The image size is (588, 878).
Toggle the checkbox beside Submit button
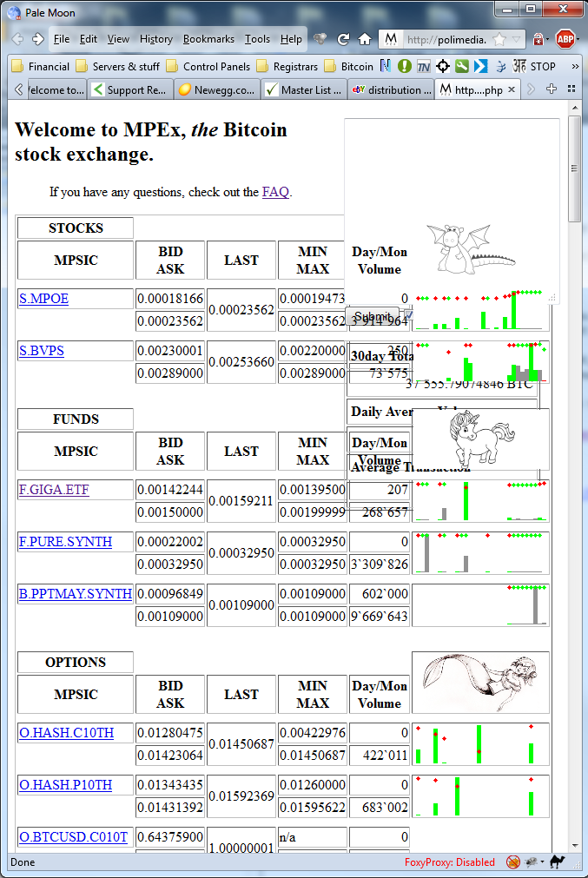(x=408, y=316)
